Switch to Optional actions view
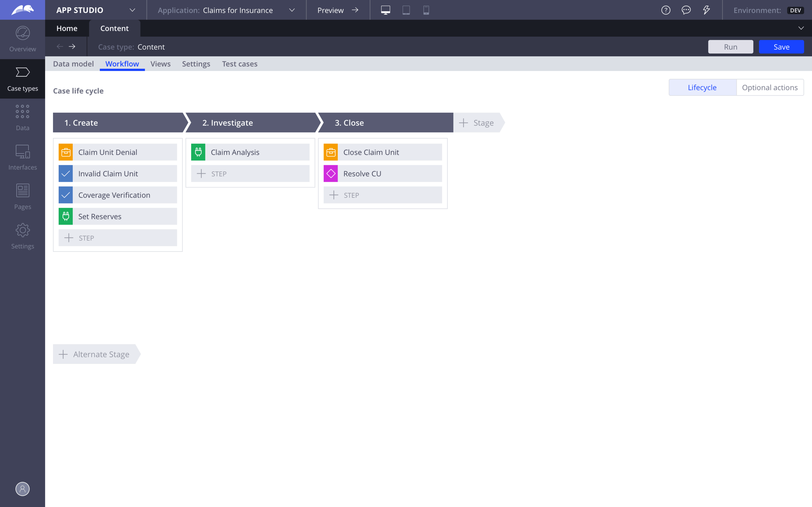812x507 pixels. pos(770,87)
